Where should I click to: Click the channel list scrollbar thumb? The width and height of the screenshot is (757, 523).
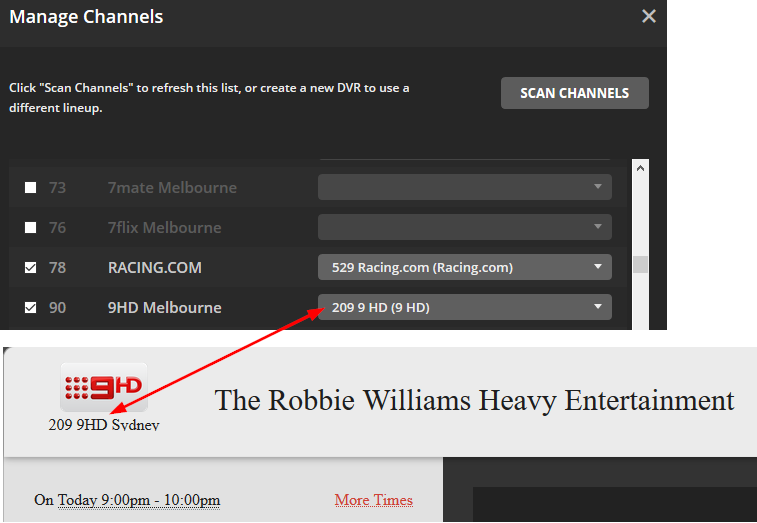click(x=640, y=265)
